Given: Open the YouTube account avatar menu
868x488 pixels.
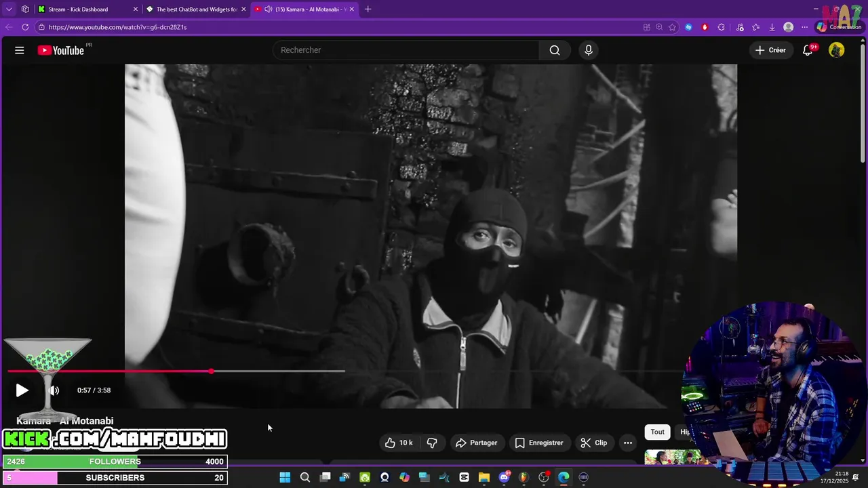Looking at the screenshot, I should (x=837, y=50).
